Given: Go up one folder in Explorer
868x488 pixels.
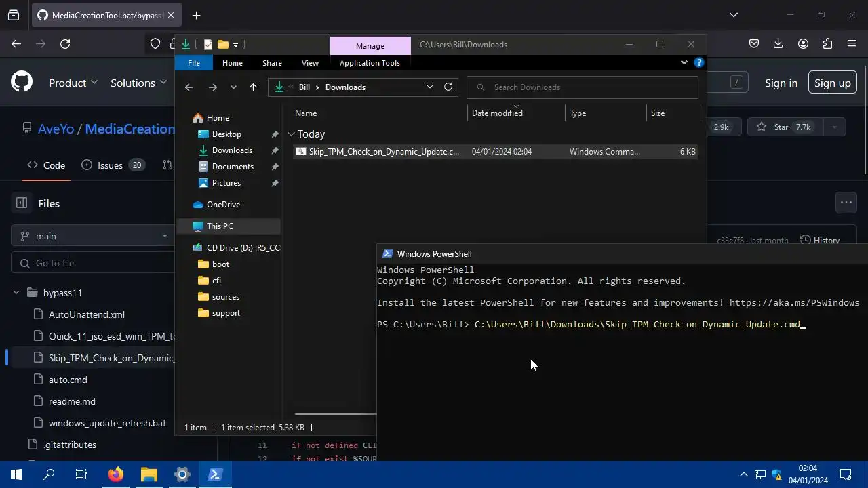Looking at the screenshot, I should [253, 87].
